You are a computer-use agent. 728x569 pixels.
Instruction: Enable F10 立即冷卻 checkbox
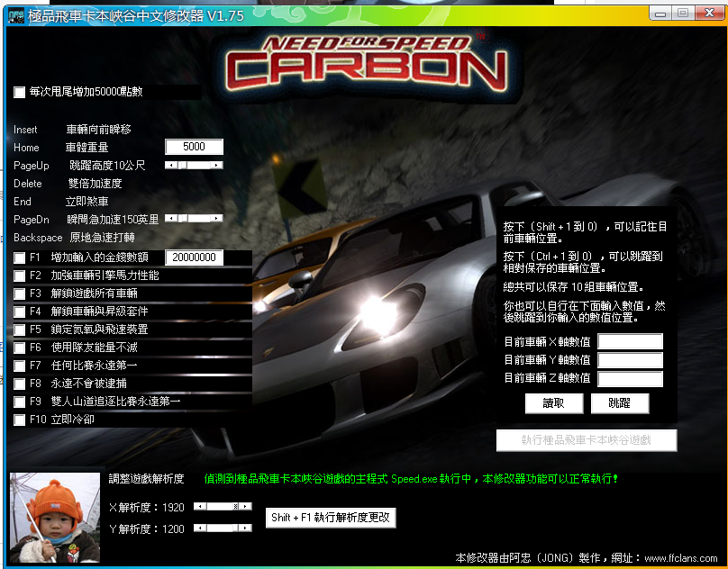tap(20, 420)
